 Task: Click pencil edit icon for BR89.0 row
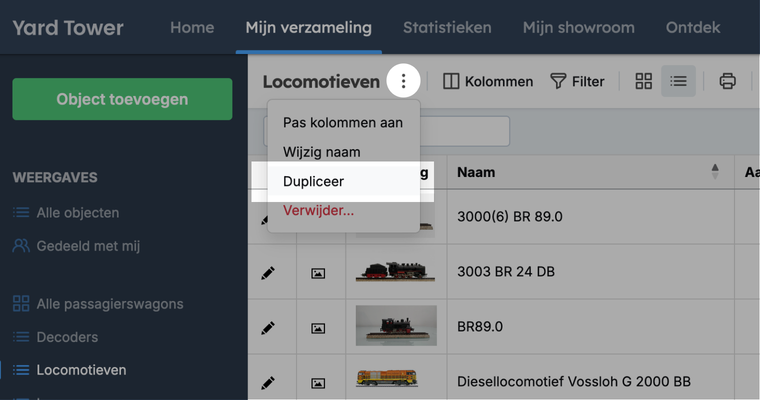[x=268, y=327]
